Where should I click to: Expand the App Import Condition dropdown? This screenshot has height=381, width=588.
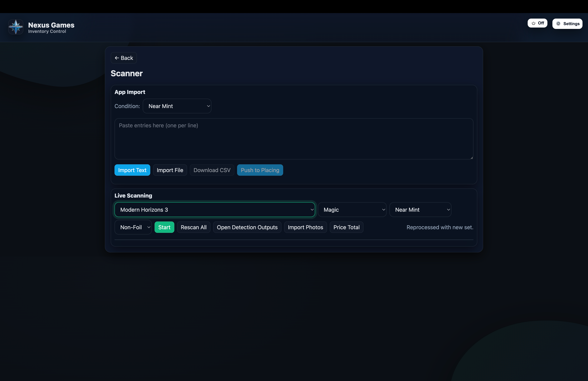pyautogui.click(x=177, y=106)
